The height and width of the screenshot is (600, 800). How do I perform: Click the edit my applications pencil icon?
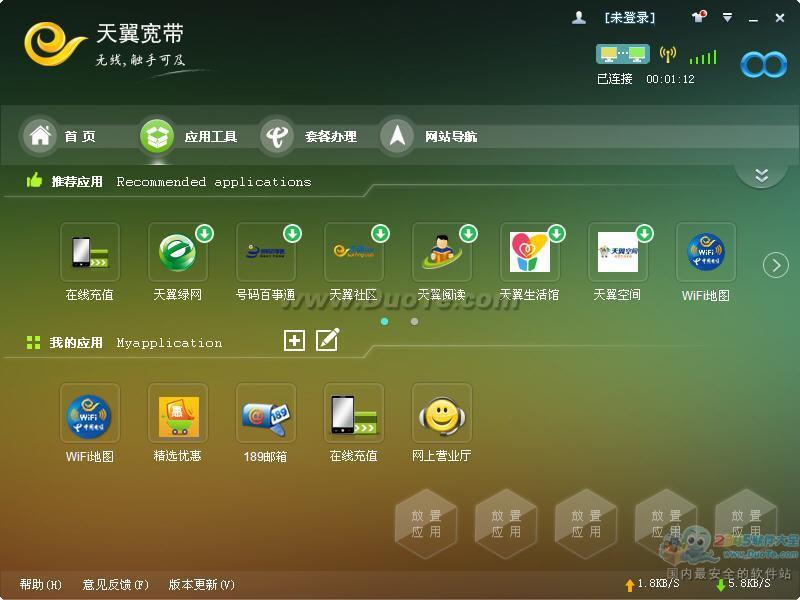pos(328,340)
